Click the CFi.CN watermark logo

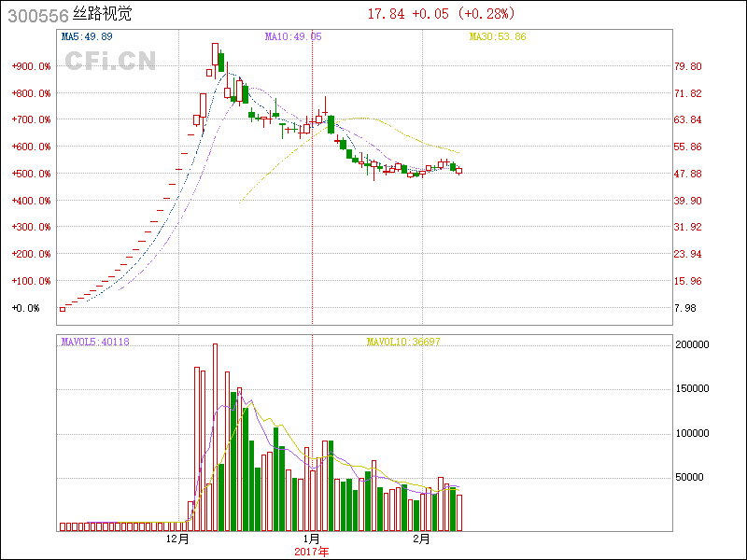click(x=109, y=61)
